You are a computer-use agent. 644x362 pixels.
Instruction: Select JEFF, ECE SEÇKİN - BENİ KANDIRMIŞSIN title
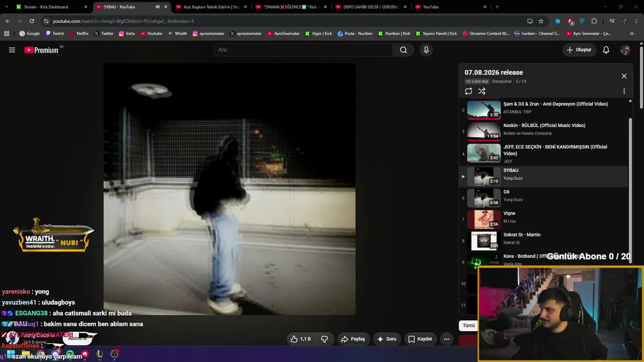(x=555, y=150)
